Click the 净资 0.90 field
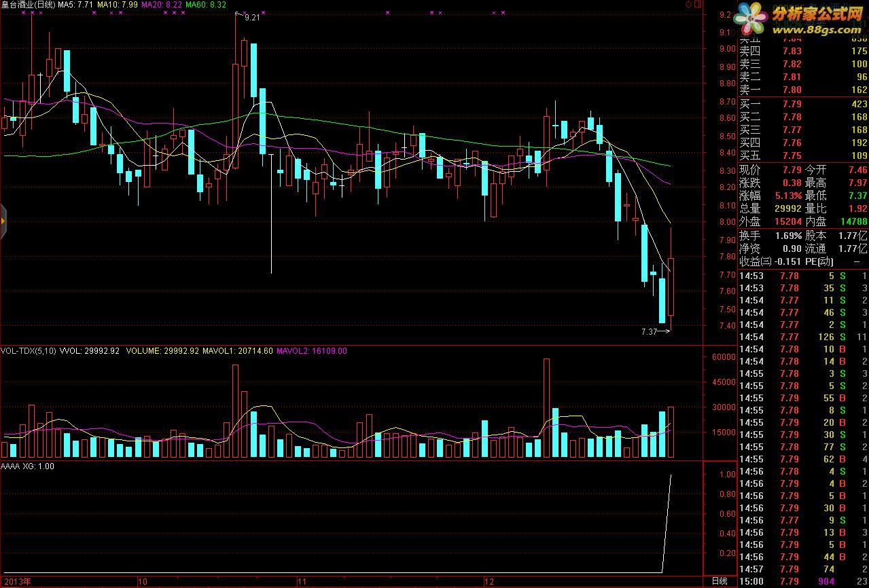This screenshot has height=588, width=869. click(x=770, y=249)
